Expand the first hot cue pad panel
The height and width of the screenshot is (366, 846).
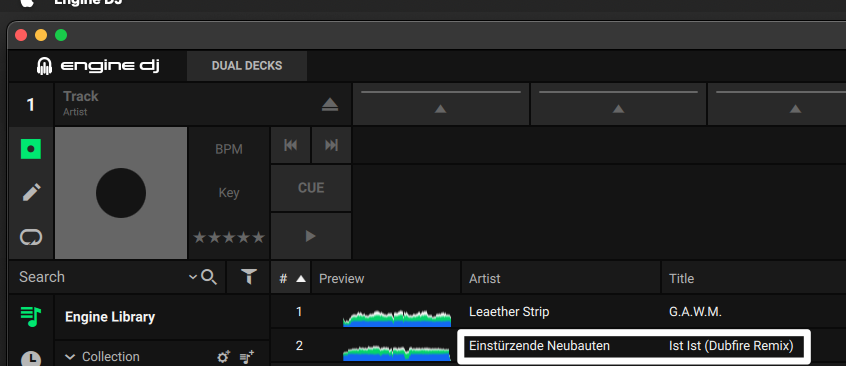(x=441, y=109)
